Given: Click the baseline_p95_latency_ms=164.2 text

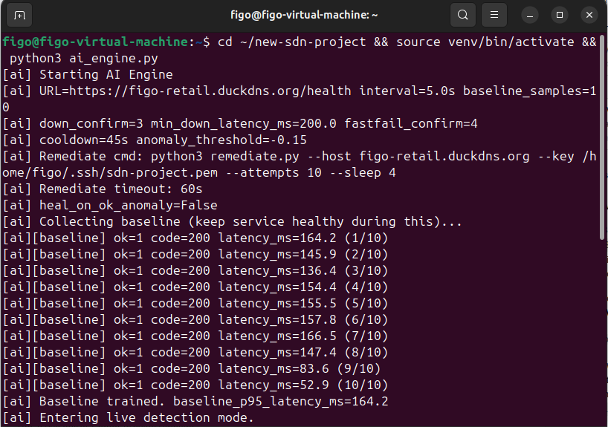Looking at the screenshot, I should 280,401.
